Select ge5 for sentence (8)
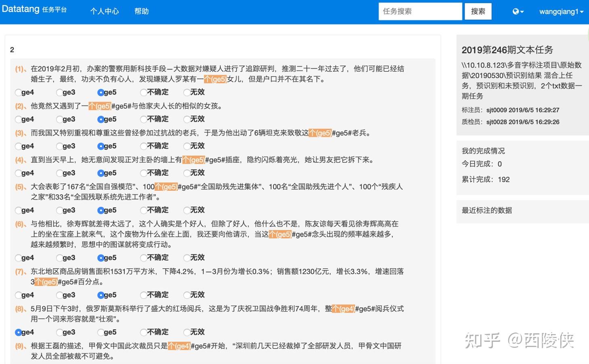The height and width of the screenshot is (364, 589). (101, 332)
